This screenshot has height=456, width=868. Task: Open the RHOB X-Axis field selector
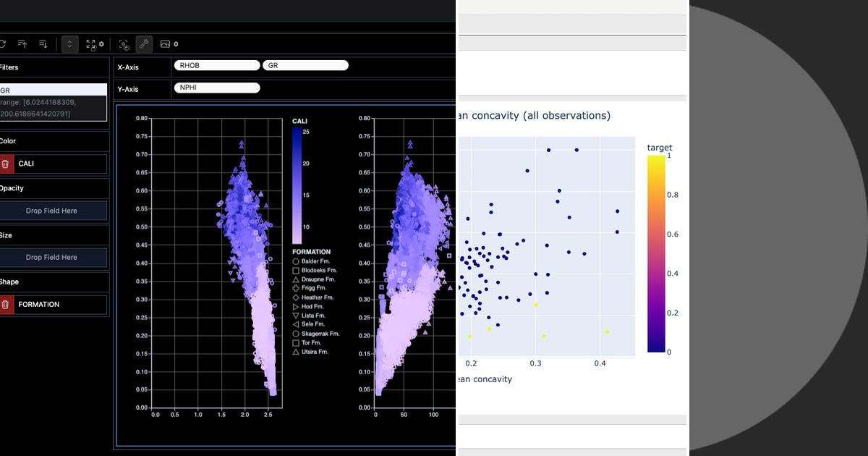[217, 65]
